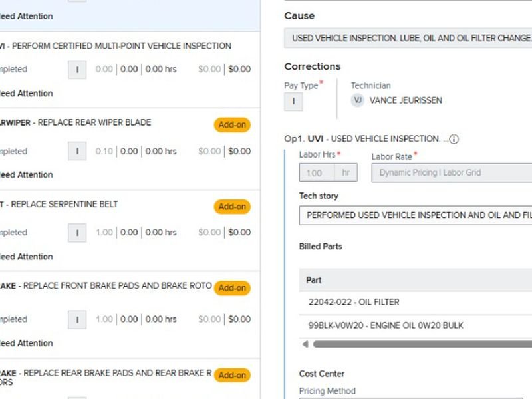The height and width of the screenshot is (399, 532).
Task: Click the pay type I box under Corrections
Action: click(293, 102)
